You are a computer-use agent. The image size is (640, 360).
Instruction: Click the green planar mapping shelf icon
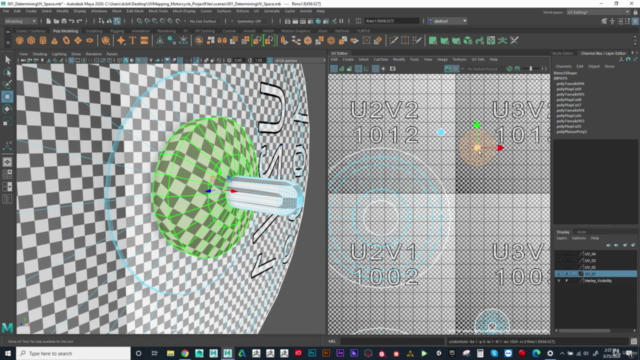(x=433, y=40)
